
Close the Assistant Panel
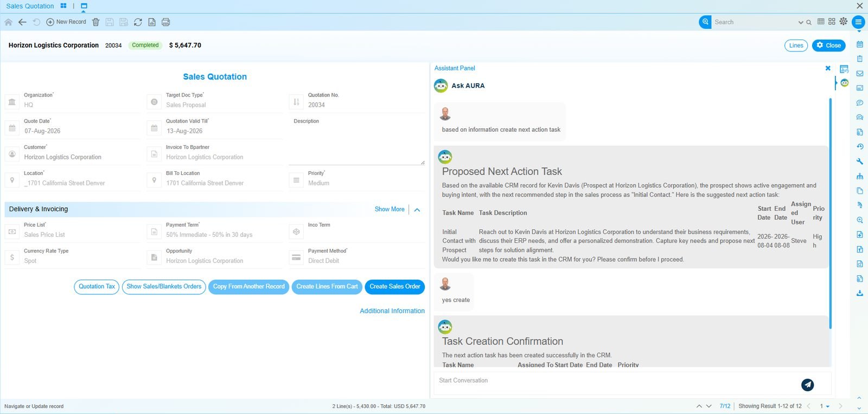828,68
